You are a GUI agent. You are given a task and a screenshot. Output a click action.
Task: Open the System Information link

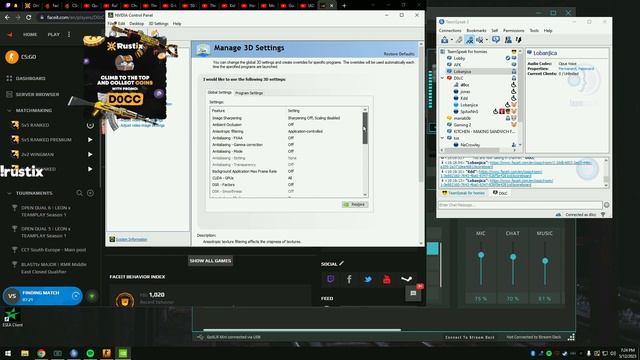pos(131,239)
